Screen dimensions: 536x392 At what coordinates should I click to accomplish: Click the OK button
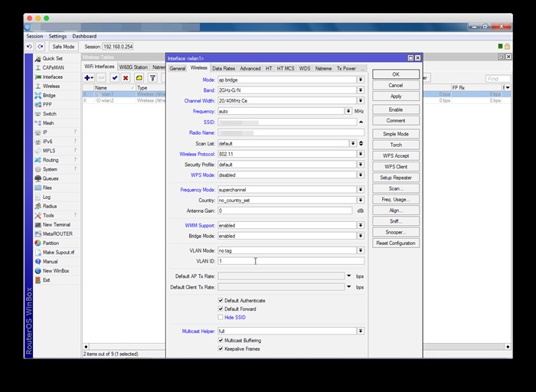pyautogui.click(x=396, y=74)
